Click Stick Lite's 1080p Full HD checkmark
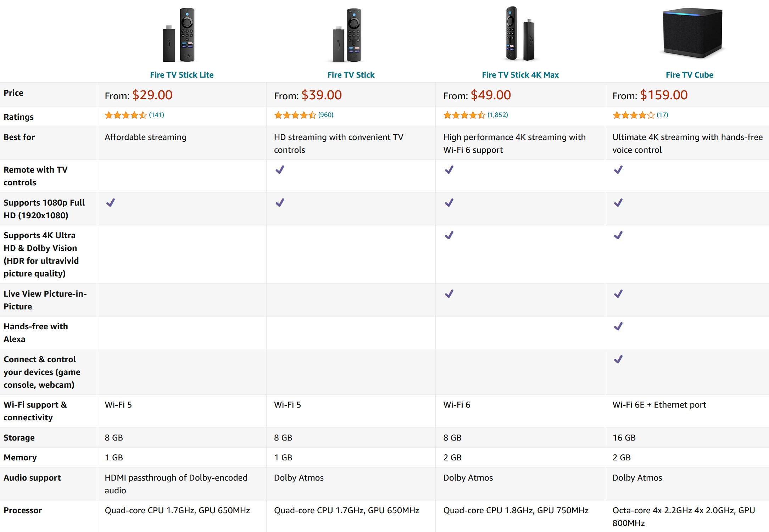This screenshot has width=769, height=532. click(x=111, y=203)
